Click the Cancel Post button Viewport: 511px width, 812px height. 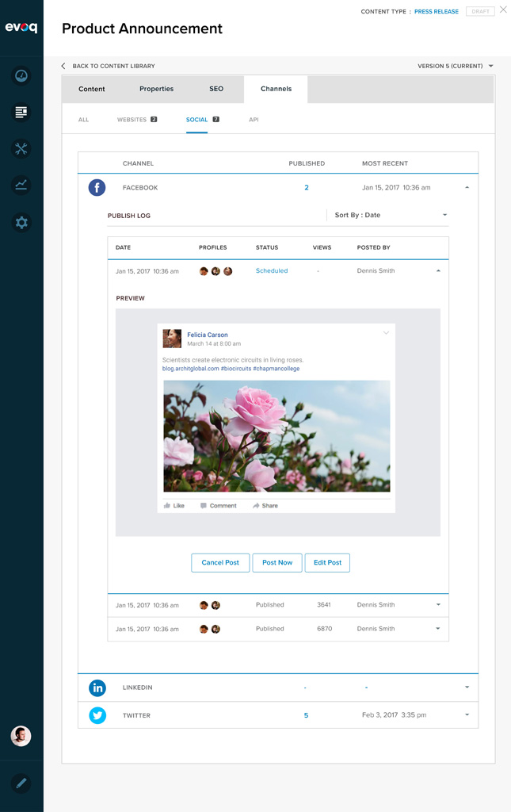coord(220,562)
